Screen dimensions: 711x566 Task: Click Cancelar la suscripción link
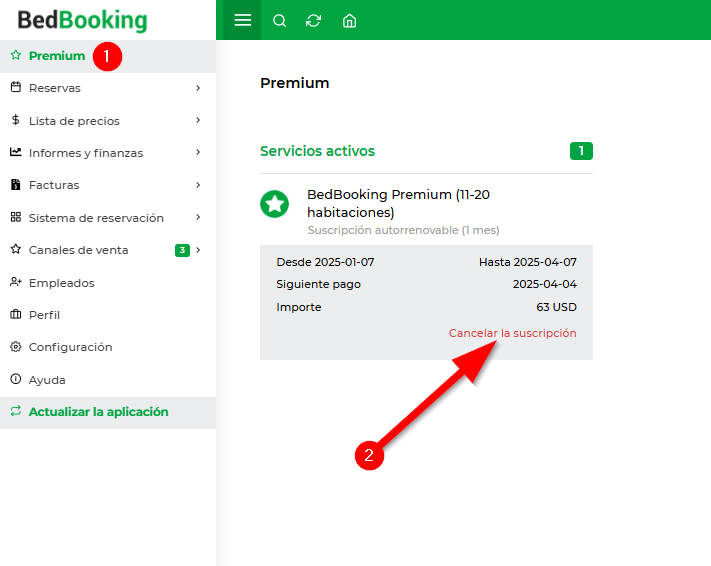pos(512,333)
